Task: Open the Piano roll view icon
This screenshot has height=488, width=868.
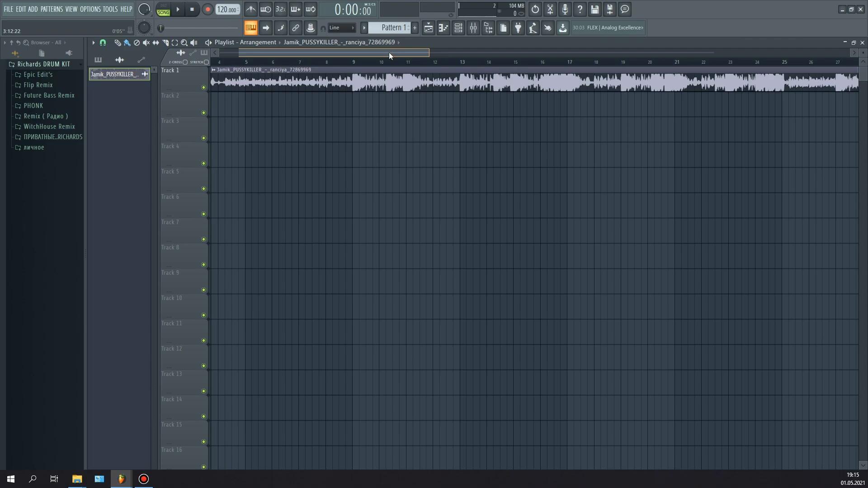Action: [x=443, y=28]
